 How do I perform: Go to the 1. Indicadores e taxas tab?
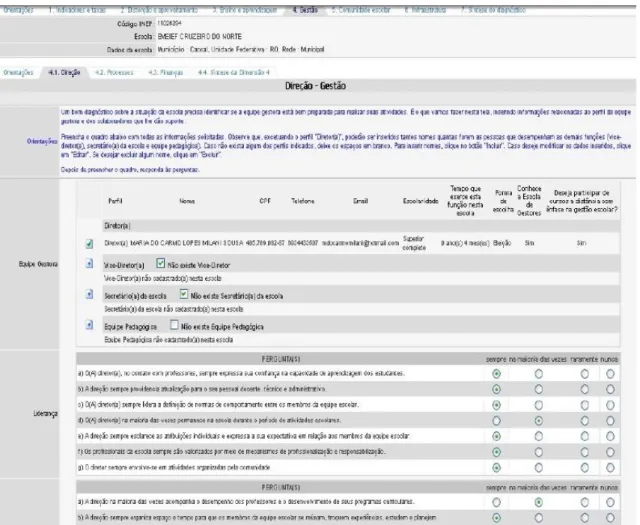77,10
